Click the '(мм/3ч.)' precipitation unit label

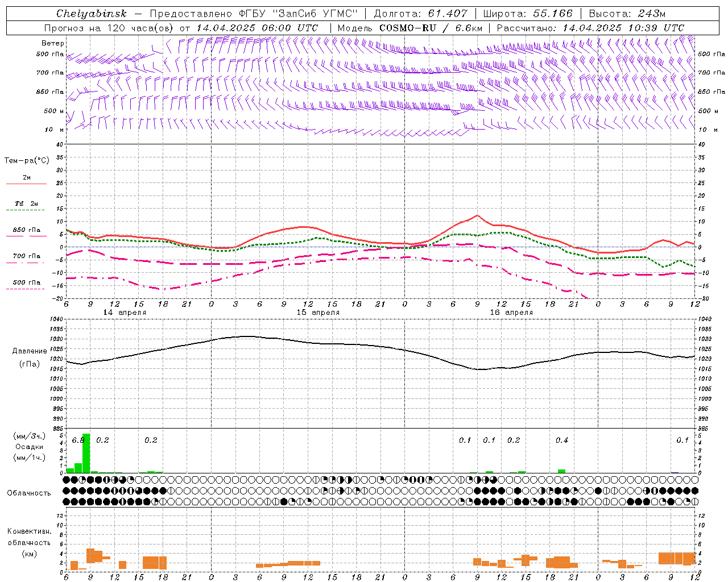(30, 436)
